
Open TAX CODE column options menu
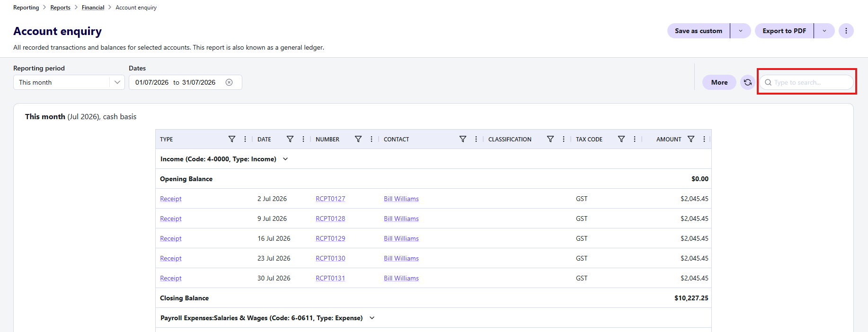click(x=635, y=139)
